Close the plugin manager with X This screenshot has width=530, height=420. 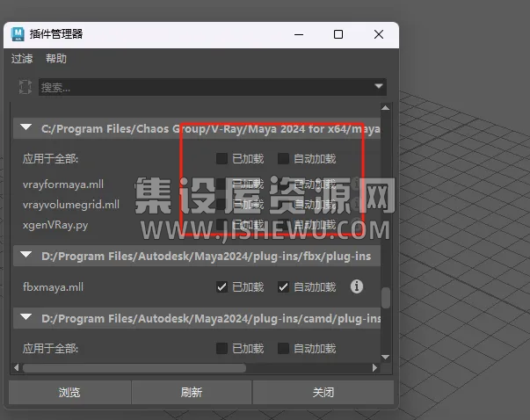[379, 34]
